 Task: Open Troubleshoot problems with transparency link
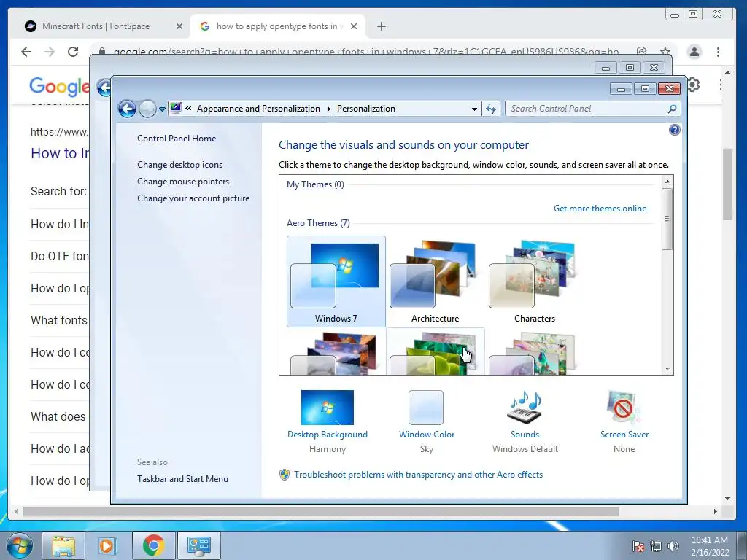point(418,475)
